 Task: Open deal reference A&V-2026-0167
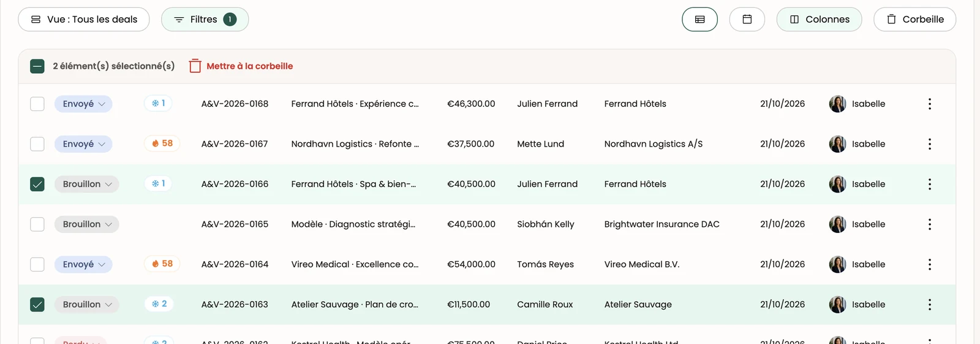tap(235, 144)
